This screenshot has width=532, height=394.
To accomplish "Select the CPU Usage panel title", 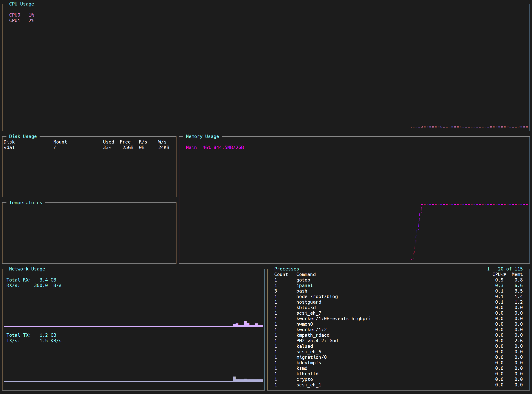I will [21, 4].
